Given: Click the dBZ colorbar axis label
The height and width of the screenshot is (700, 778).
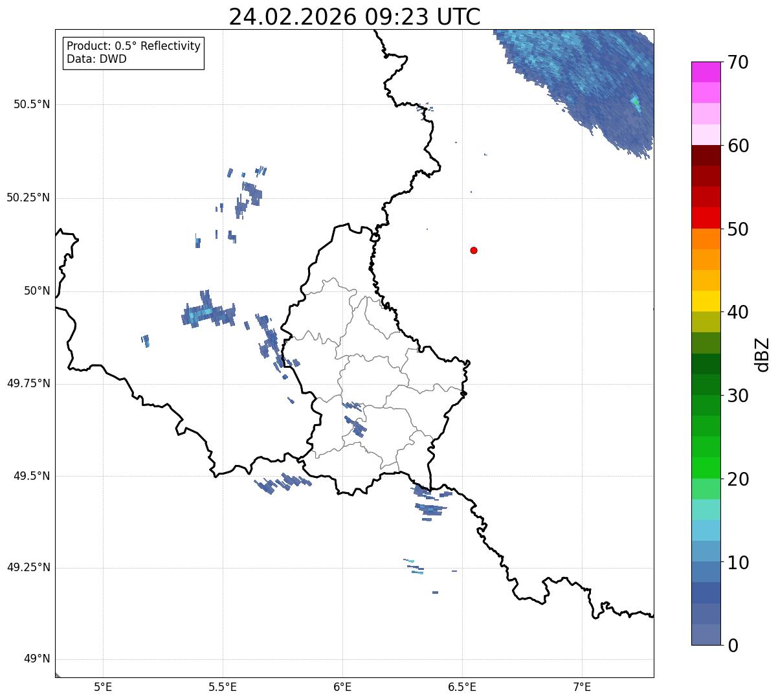Looking at the screenshot, I should pyautogui.click(x=762, y=354).
